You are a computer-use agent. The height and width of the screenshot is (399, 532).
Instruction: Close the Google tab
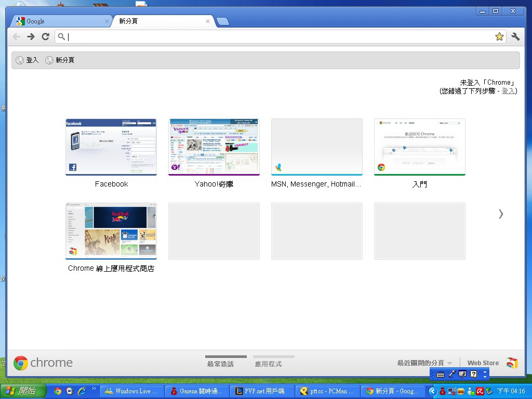pyautogui.click(x=107, y=21)
